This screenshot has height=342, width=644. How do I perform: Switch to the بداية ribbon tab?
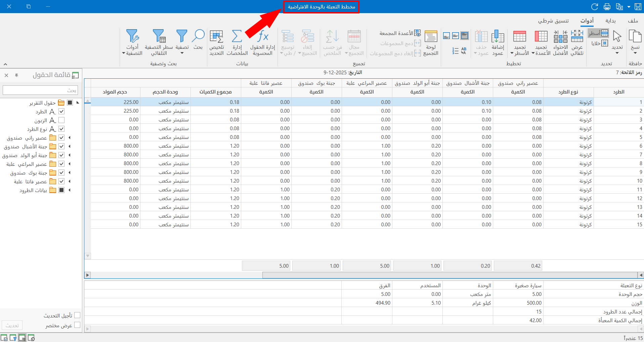pyautogui.click(x=610, y=21)
